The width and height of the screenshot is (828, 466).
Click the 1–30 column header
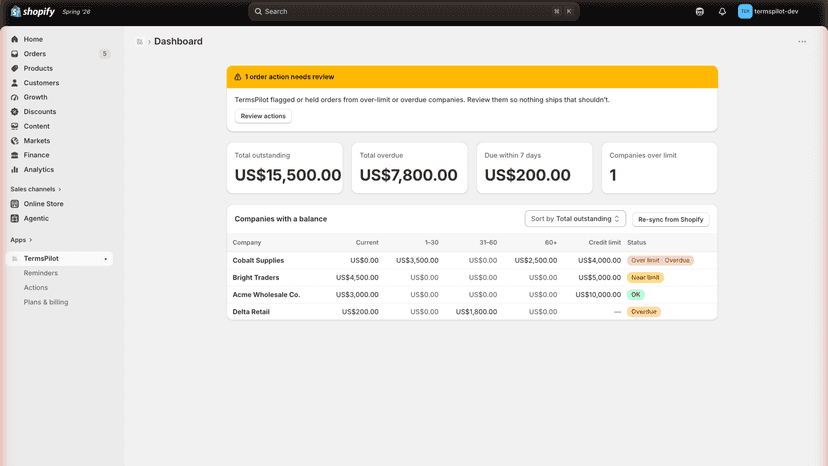(431, 243)
